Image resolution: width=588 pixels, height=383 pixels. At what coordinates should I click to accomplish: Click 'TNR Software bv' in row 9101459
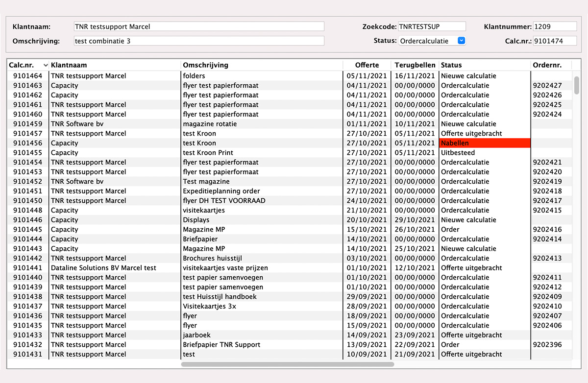[77, 124]
